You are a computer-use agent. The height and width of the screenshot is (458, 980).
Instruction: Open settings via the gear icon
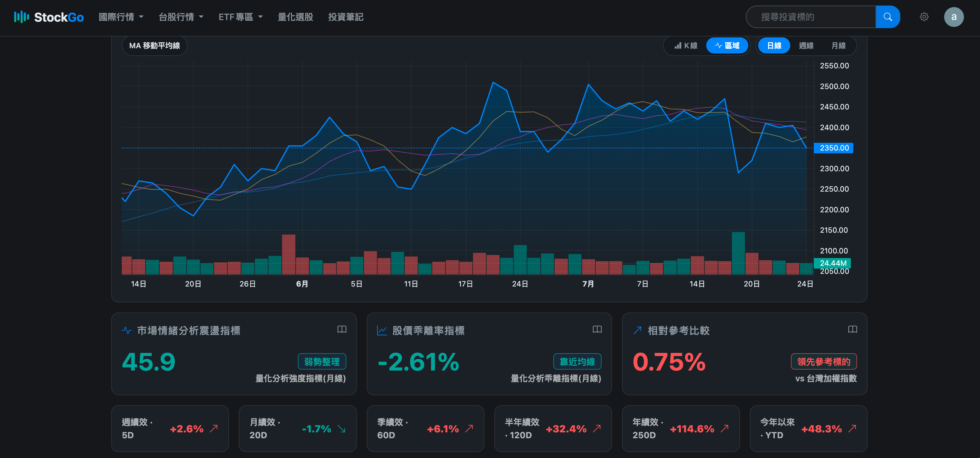pos(924,17)
